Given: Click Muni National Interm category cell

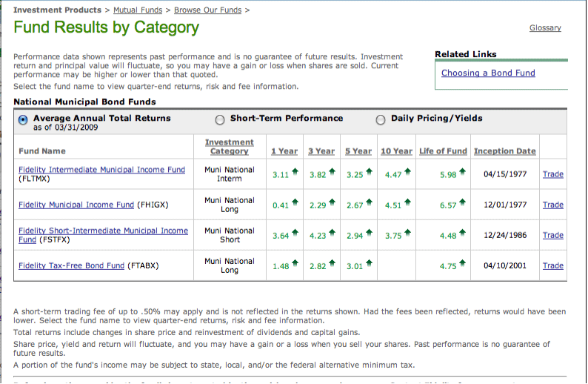Looking at the screenshot, I should (x=230, y=174).
